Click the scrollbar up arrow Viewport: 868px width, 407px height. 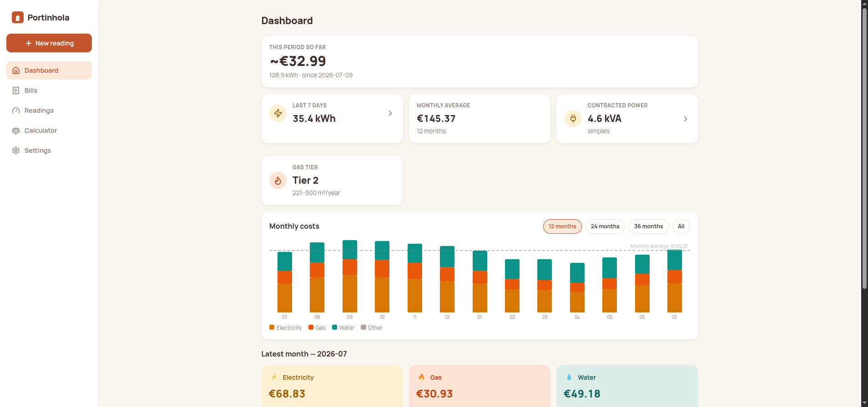pyautogui.click(x=864, y=3)
